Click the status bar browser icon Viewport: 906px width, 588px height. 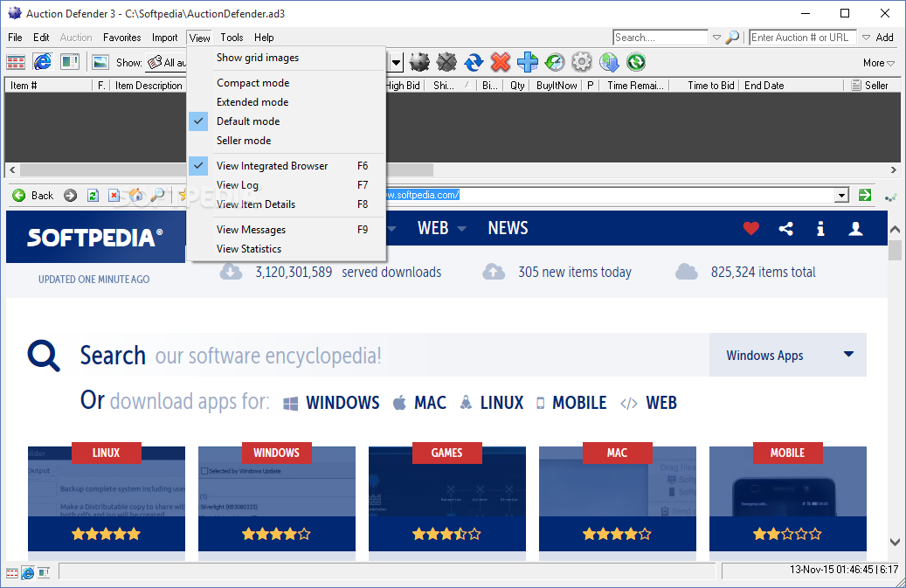coord(28,573)
